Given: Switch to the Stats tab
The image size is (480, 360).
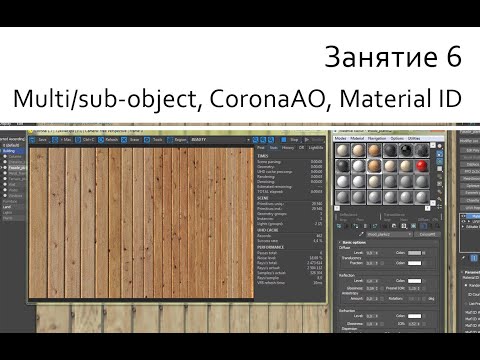Looking at the screenshot, I should point(274,148).
